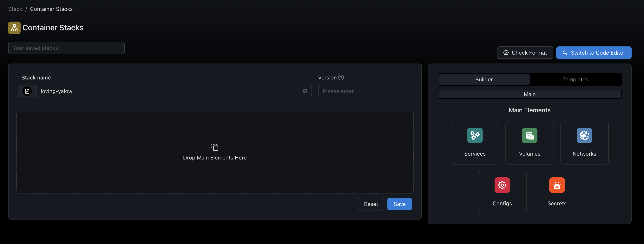Reset the stack form
Screen dimensions: 644x244
coord(371,204)
